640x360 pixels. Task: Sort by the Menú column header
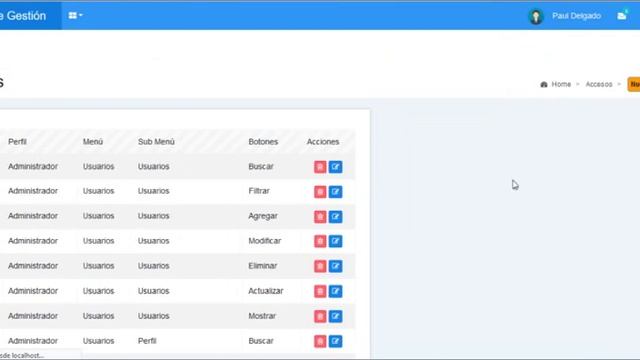click(93, 142)
